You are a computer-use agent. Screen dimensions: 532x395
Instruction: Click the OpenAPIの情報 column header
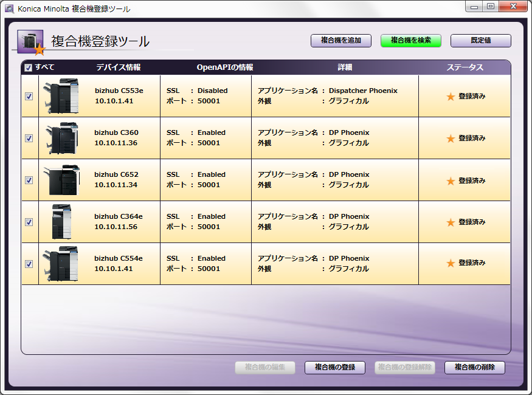225,67
